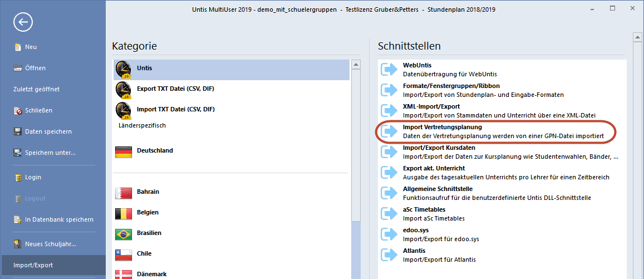Open Allgemeine Schnittstelle title
This screenshot has width=644, height=279.
click(x=437, y=189)
